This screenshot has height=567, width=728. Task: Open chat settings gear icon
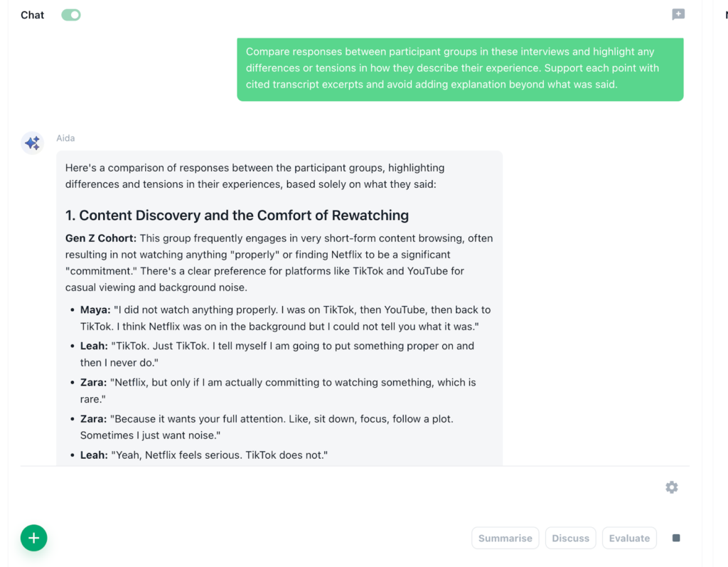point(672,487)
